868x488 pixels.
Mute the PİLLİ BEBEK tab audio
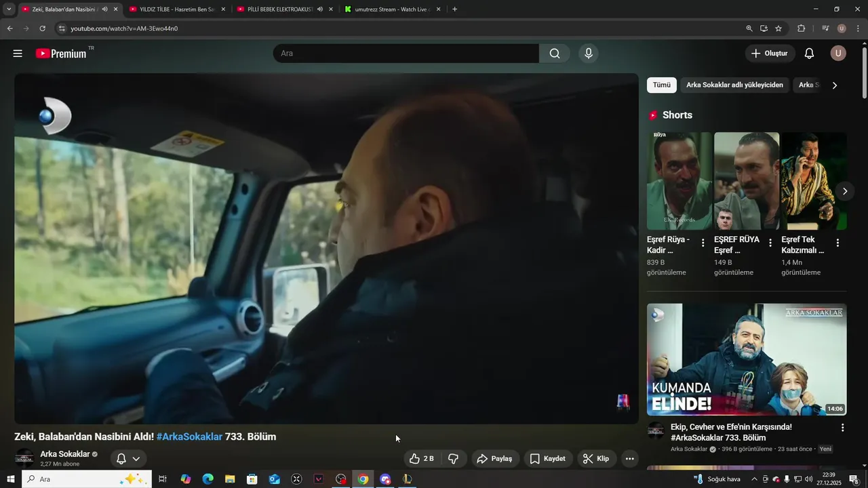(x=319, y=9)
